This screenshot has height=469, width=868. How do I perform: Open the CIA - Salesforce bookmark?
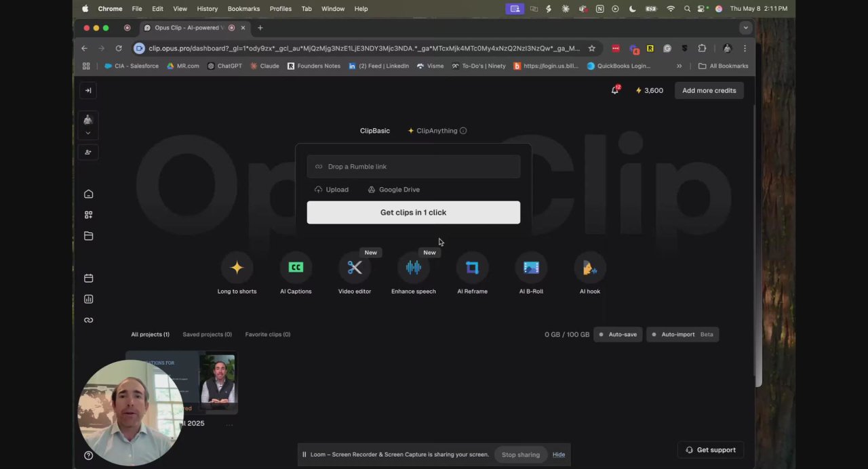(132, 66)
